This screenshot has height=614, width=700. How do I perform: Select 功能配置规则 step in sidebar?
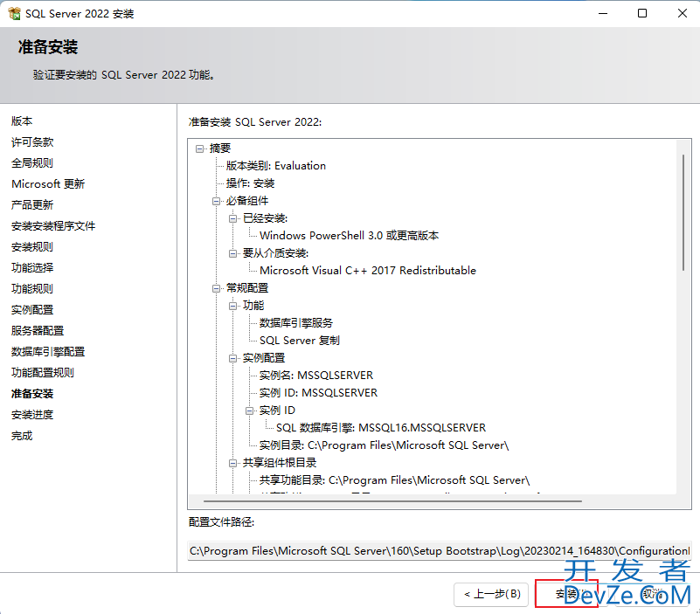[43, 373]
